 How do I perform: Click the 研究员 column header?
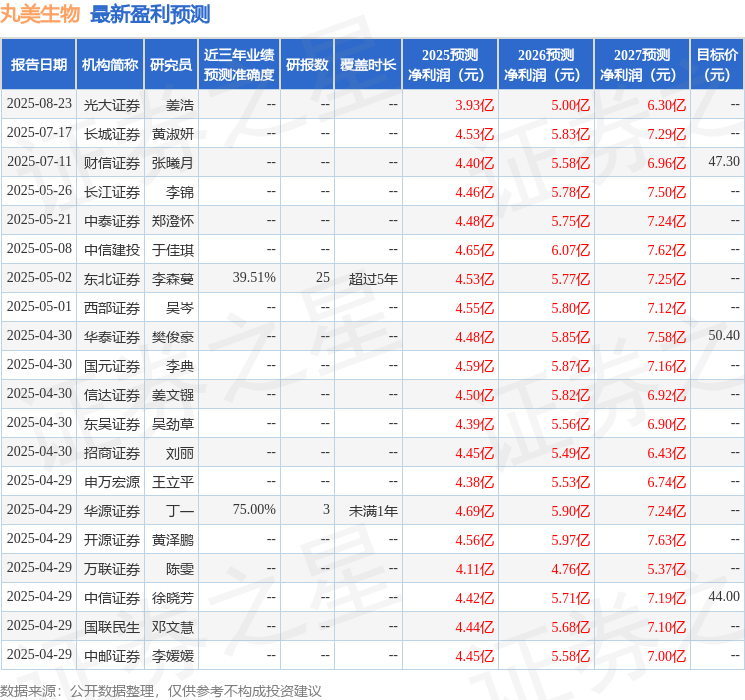click(171, 65)
